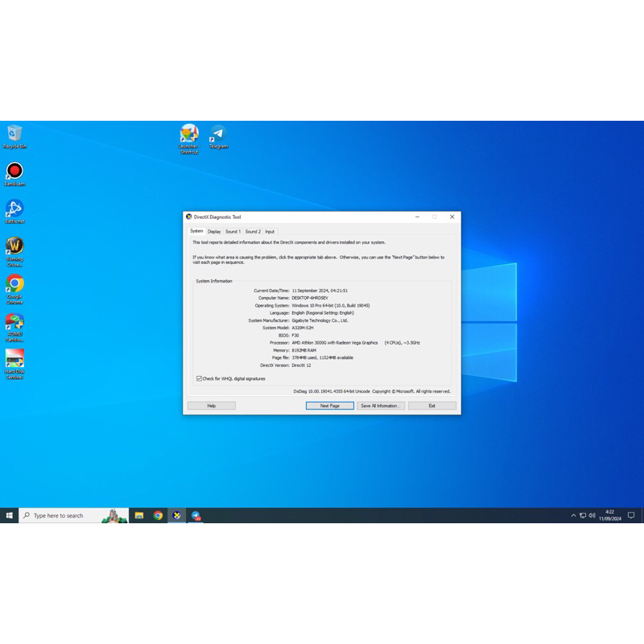Open Google Chrome desktop shortcut
The height and width of the screenshot is (644, 644).
click(x=14, y=284)
